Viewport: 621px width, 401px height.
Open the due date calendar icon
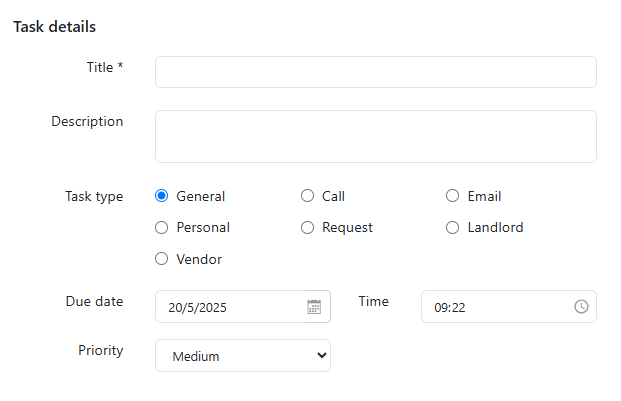(x=314, y=307)
